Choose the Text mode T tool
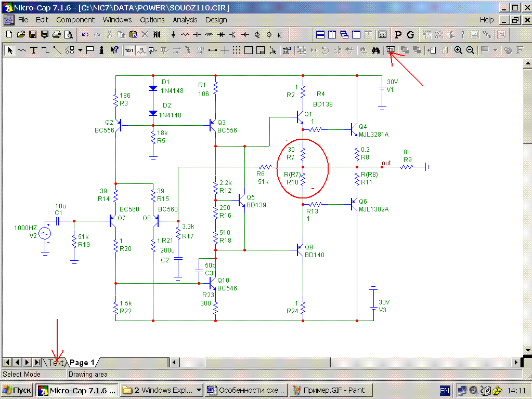This screenshot has height=399, width=532. tap(34, 50)
